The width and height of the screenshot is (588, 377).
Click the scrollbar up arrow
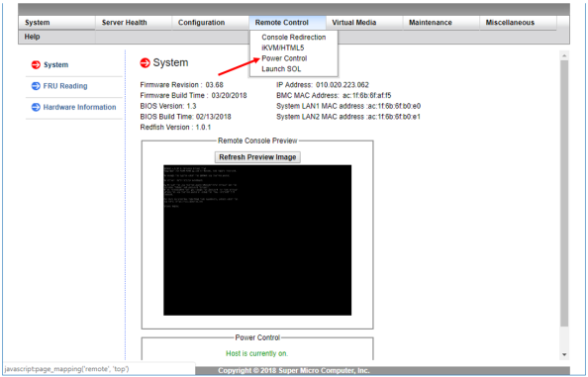[564, 55]
